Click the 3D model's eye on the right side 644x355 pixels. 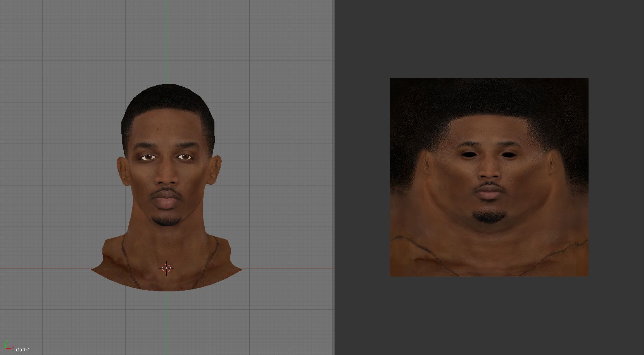point(185,157)
